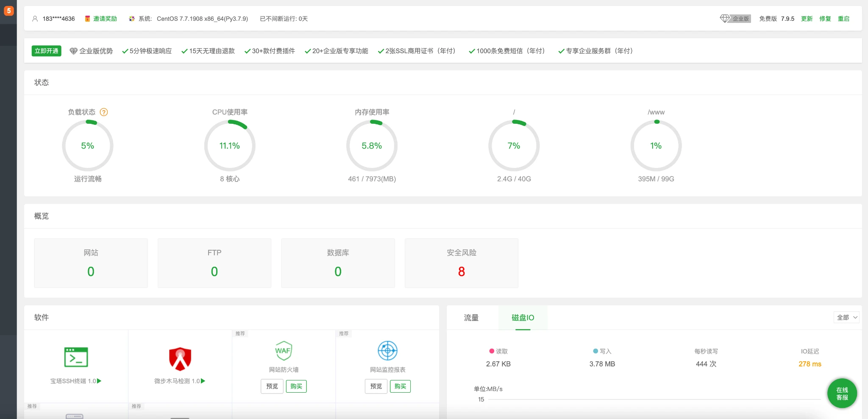Click the 邀请奖励 link
868x419 pixels.
(105, 19)
